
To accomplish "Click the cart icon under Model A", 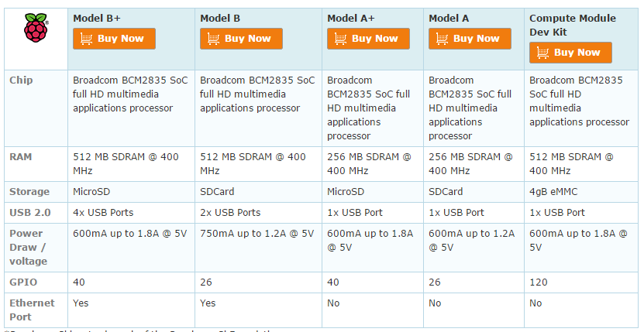I will (x=442, y=39).
